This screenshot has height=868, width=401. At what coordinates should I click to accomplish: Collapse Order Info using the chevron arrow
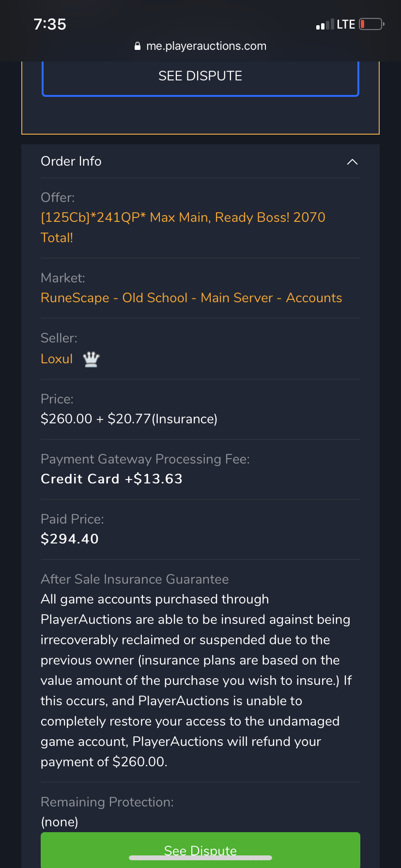pos(352,162)
